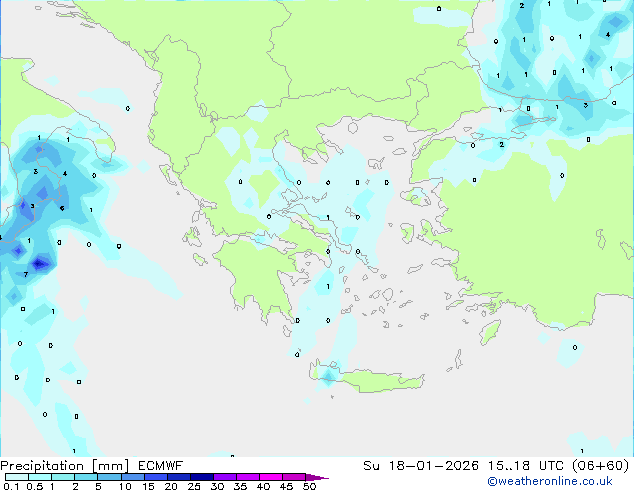Select the '10' legend scale label
This screenshot has width=634, height=490.
(x=125, y=486)
